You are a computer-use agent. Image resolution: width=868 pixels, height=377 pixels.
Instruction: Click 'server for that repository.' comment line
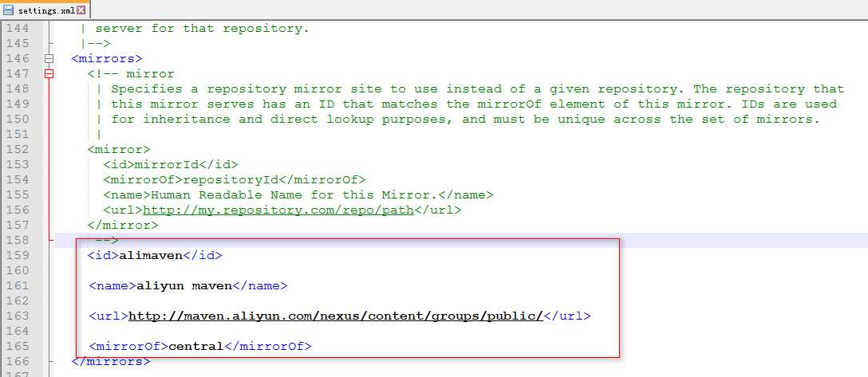202,28
